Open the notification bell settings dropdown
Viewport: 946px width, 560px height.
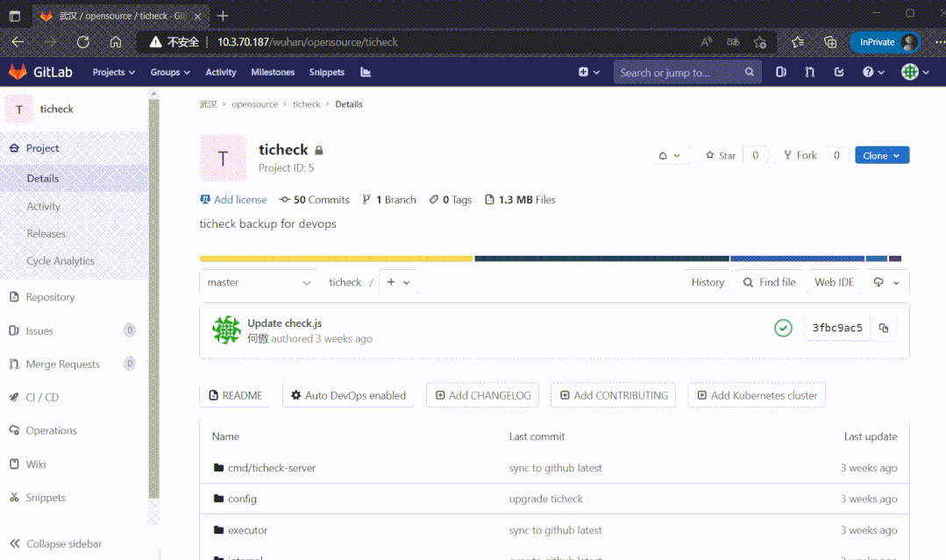[669, 155]
